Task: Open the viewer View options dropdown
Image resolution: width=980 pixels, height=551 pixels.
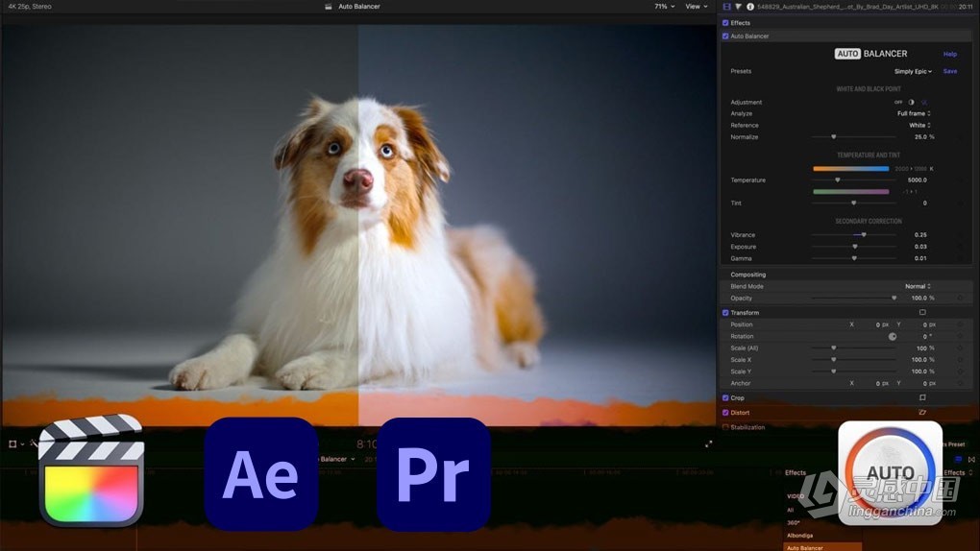Action: coord(697,7)
